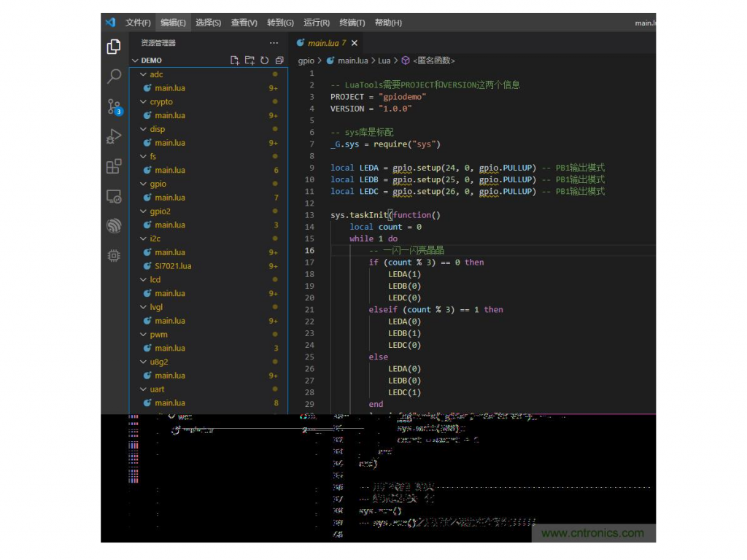Open the 终端(T) menu
The height and width of the screenshot is (560, 747).
(x=352, y=23)
